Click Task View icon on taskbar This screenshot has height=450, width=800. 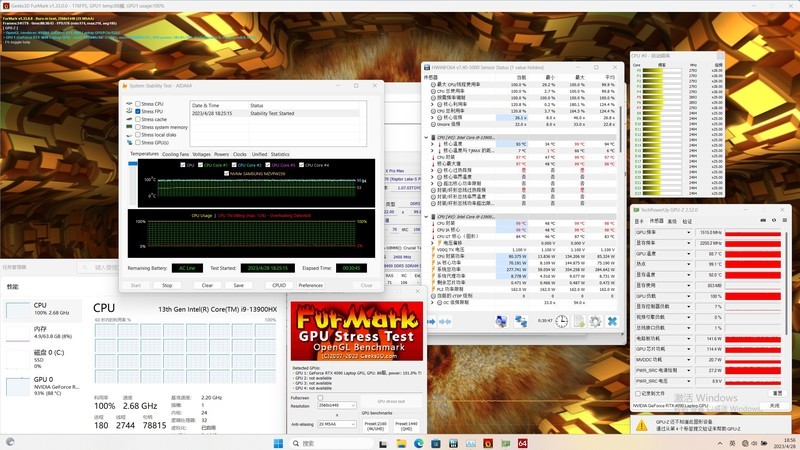(x=383, y=444)
